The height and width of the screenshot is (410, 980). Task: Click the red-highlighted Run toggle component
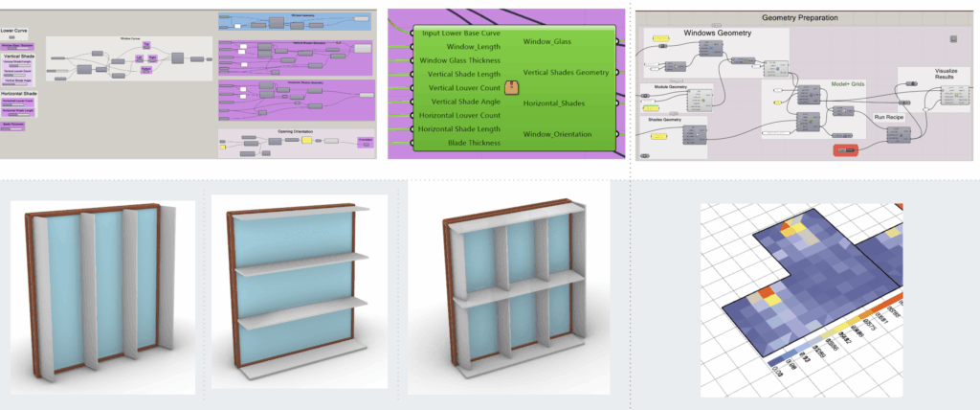tap(844, 150)
